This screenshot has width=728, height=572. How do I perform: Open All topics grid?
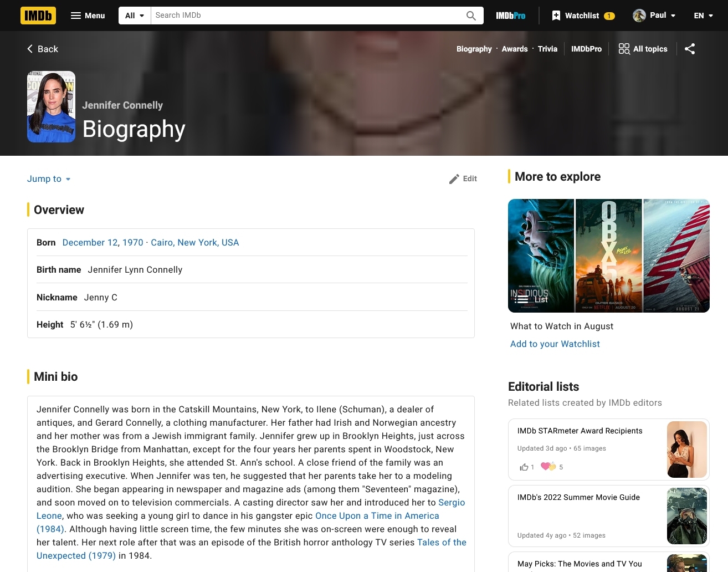643,49
